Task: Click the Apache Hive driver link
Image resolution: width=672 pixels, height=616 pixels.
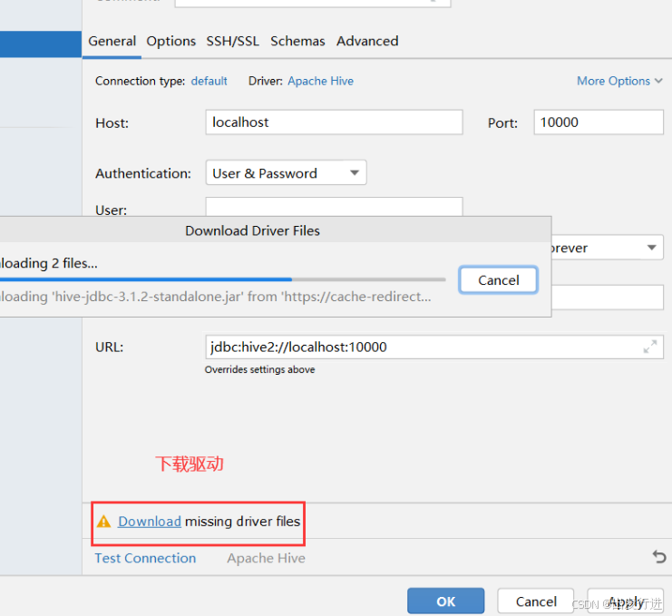Action: coord(320,81)
